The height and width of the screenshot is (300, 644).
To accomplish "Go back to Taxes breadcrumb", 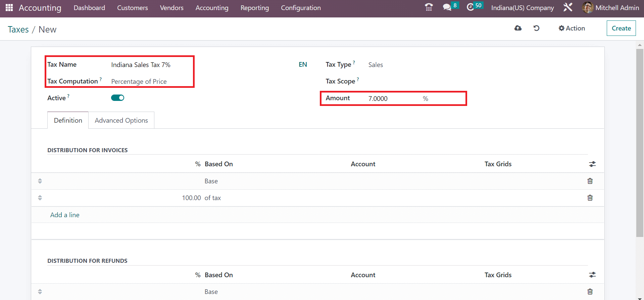I will click(x=18, y=29).
